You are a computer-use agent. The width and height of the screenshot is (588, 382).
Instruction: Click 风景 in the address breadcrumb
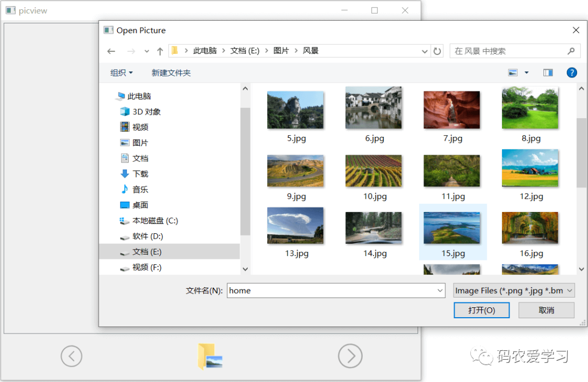point(310,51)
